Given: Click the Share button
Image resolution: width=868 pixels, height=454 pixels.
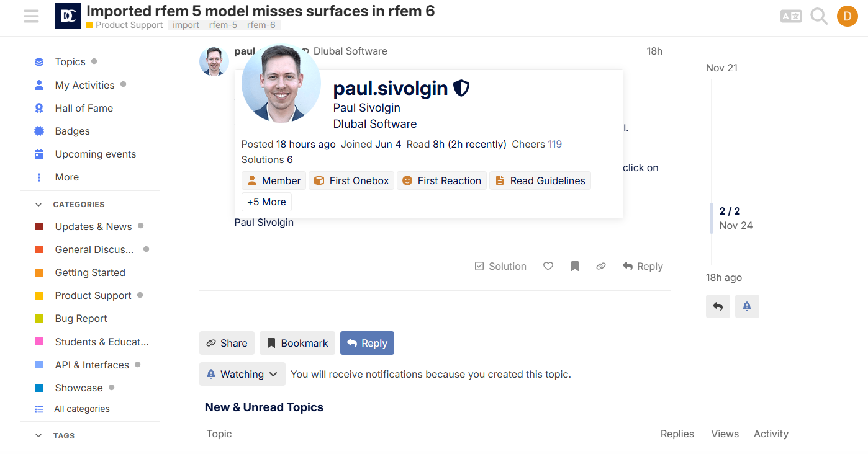Looking at the screenshot, I should [x=227, y=343].
